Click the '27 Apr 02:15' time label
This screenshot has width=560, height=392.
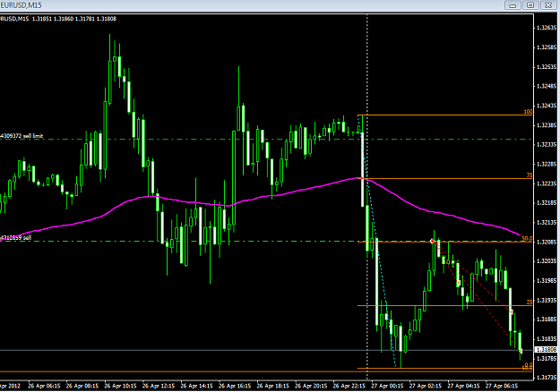click(x=426, y=386)
